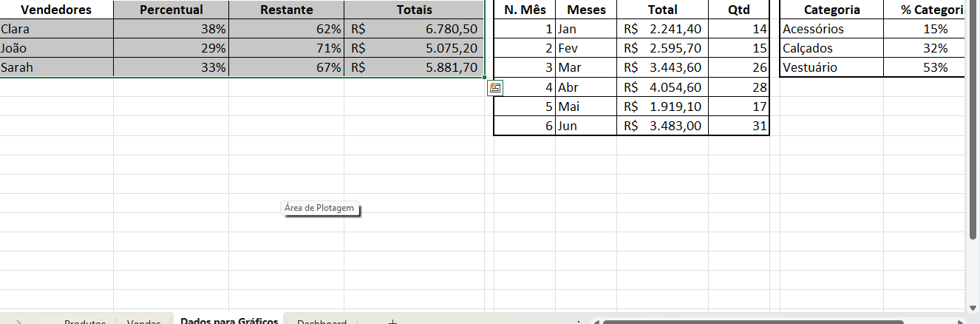Viewport: 980px width, 324px height.
Task: Click the Jun month cell
Action: 586,125
